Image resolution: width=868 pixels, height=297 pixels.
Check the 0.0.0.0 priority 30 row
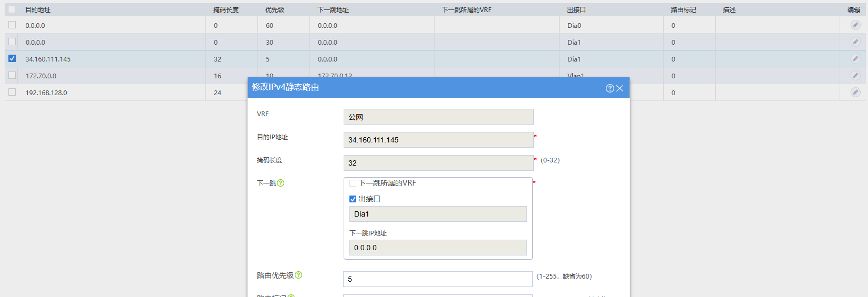[x=12, y=42]
